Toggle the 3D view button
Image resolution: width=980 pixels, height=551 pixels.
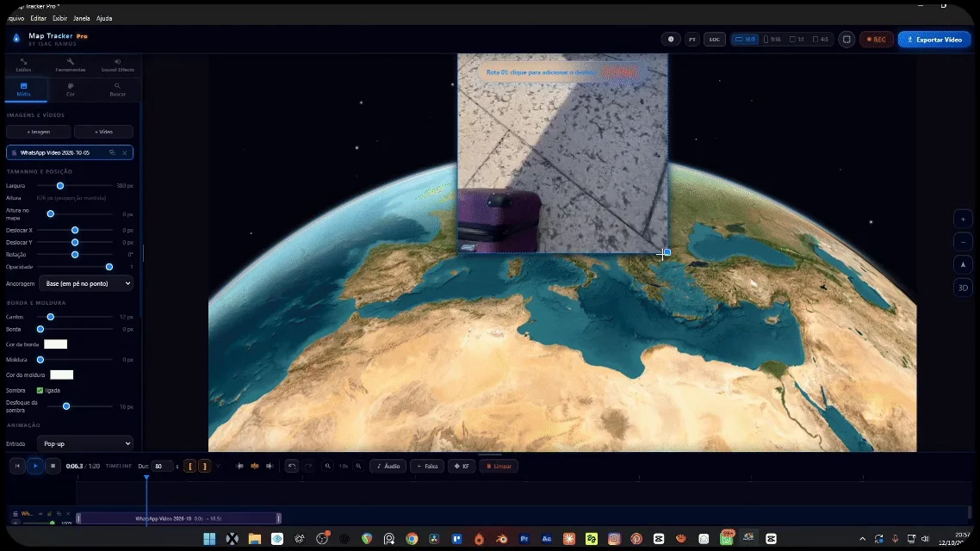click(x=963, y=288)
